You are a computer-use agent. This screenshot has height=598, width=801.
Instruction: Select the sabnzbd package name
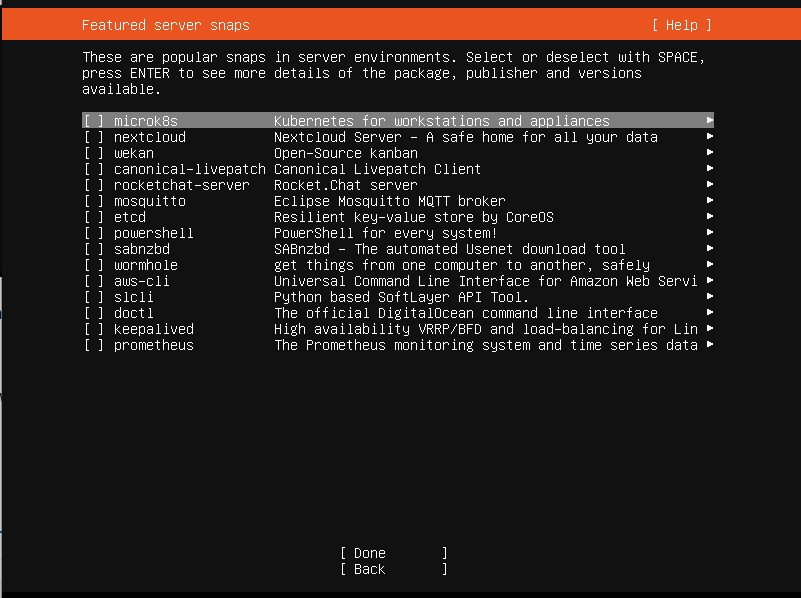click(142, 249)
